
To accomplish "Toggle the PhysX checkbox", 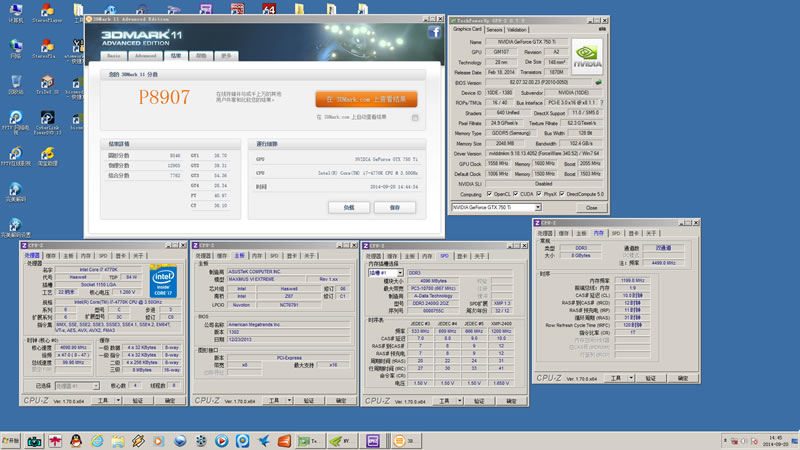I will point(540,194).
